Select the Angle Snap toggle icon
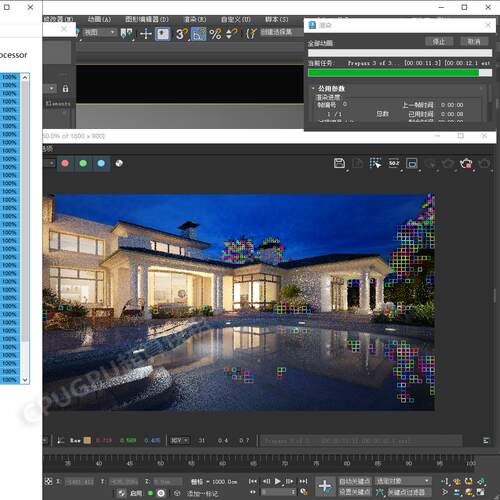This screenshot has height=500, width=500. pyautogui.click(x=199, y=34)
